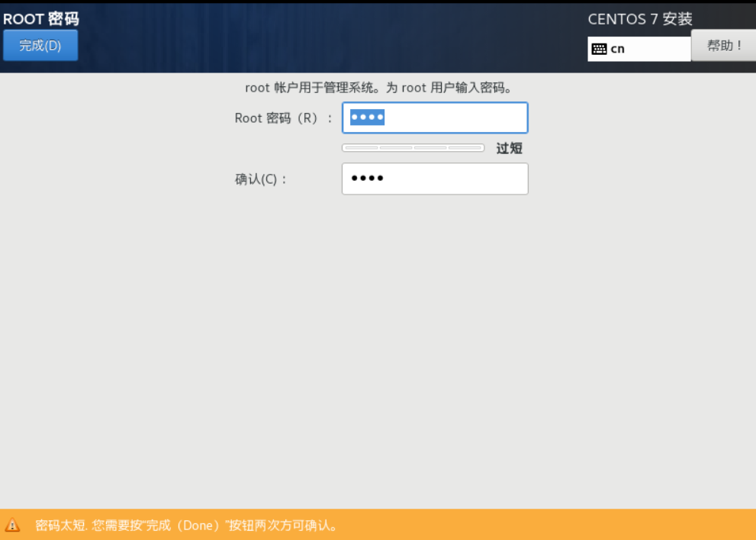The width and height of the screenshot is (756, 540).
Task: Click the keyboard layout icon showing cn
Action: click(600, 49)
